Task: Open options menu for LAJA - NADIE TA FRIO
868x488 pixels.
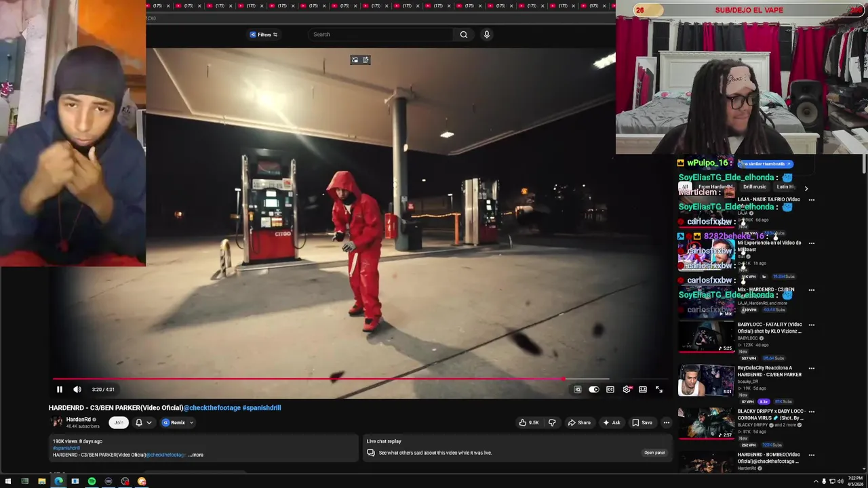Action: pos(812,200)
